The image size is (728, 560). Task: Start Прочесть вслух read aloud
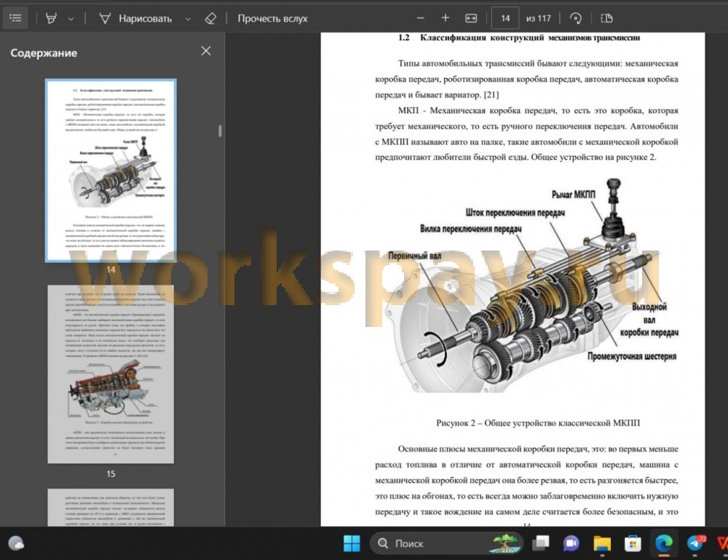click(272, 19)
